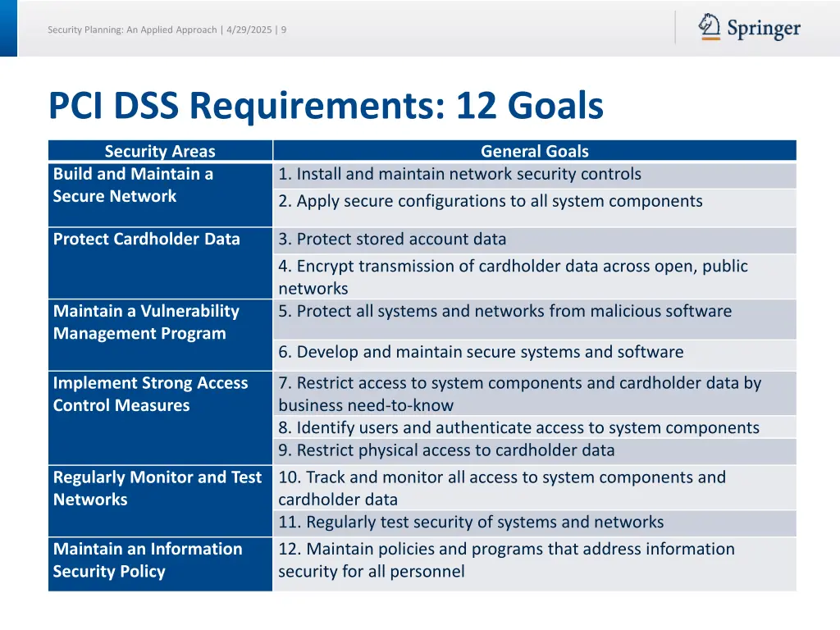Select the Security Areas column header
Image resolution: width=840 pixels, height=630 pixels.
click(159, 151)
